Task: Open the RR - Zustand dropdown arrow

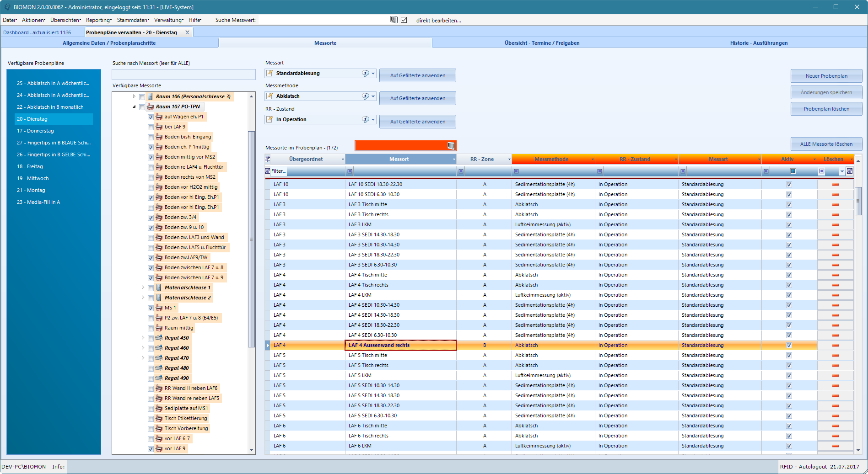Action: [x=373, y=119]
